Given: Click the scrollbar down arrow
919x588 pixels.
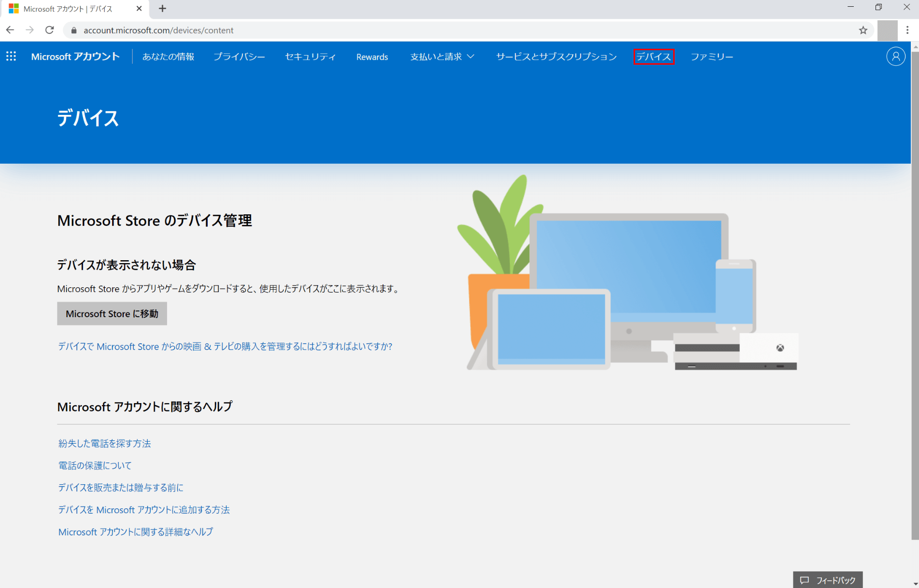Looking at the screenshot, I should click(x=915, y=584).
